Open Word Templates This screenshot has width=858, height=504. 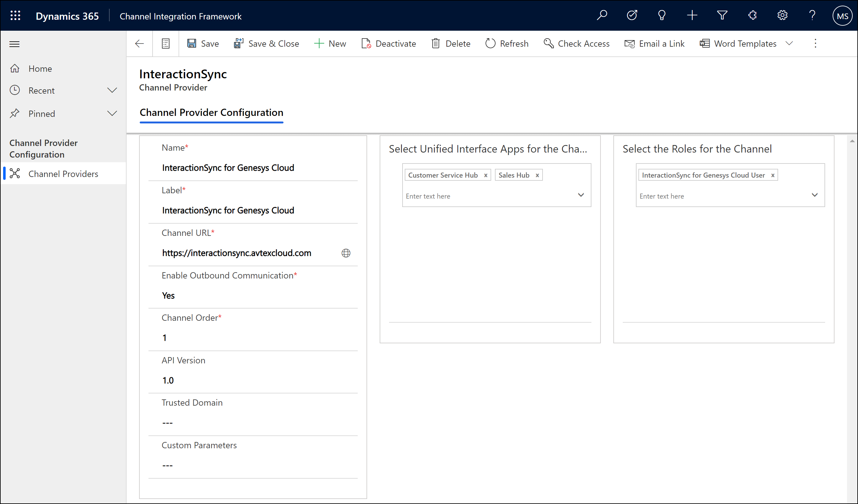tap(738, 44)
